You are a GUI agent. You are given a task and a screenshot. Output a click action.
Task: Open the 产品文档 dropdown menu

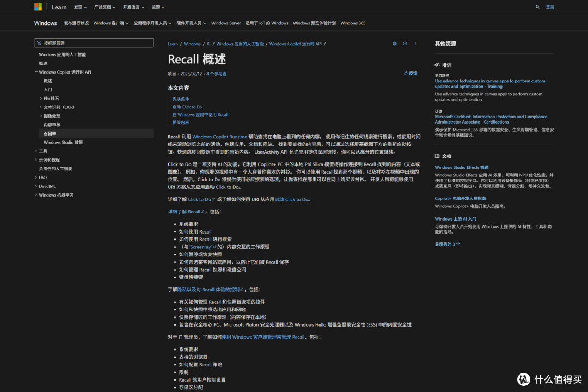pyautogui.click(x=105, y=7)
